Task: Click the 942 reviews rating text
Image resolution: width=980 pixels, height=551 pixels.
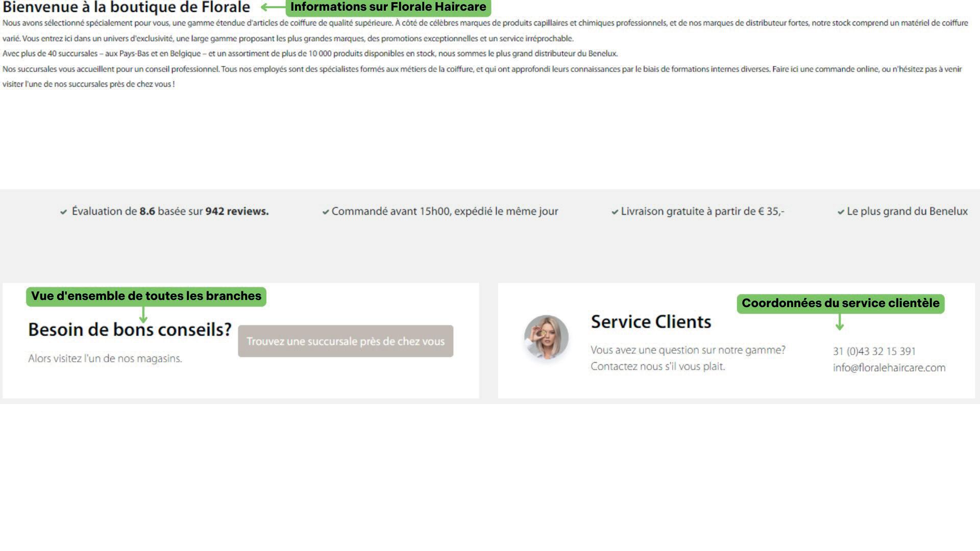Action: click(x=237, y=211)
